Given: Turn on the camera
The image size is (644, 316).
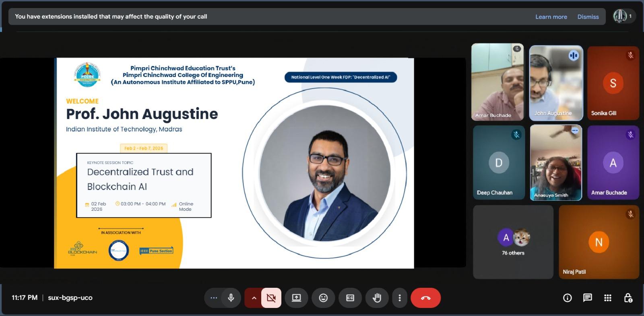Looking at the screenshot, I should point(271,298).
